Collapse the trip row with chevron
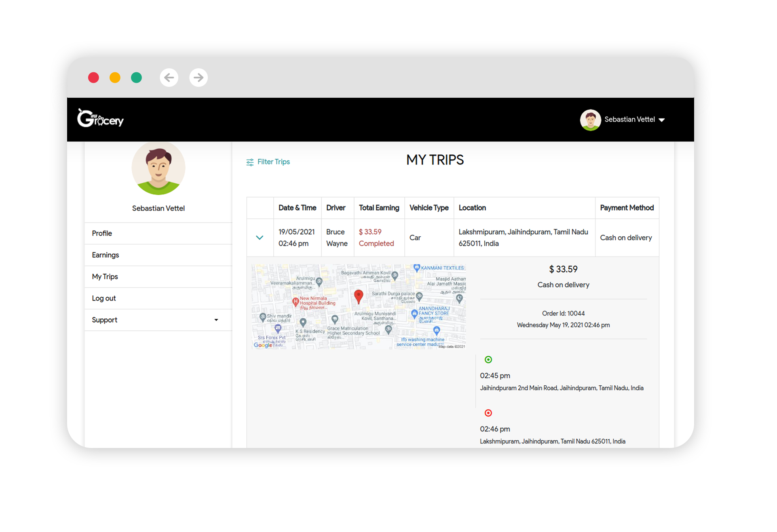 [260, 238]
